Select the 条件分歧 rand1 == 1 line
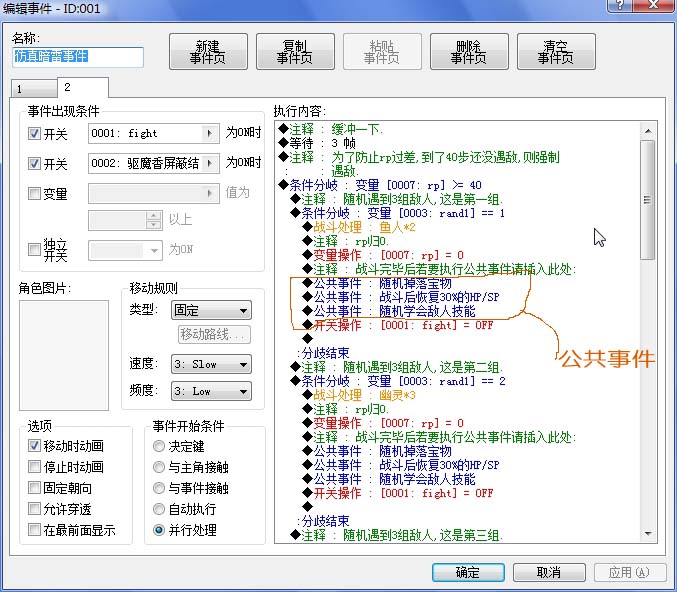The height and width of the screenshot is (592, 677). coord(398,213)
